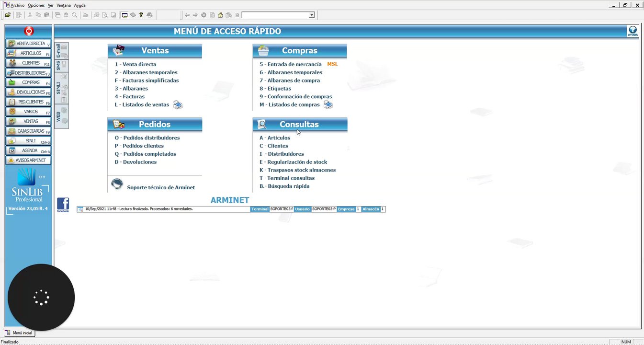Open D - Devoluciones link
Viewport: 644px width, 345px height.
pos(136,162)
